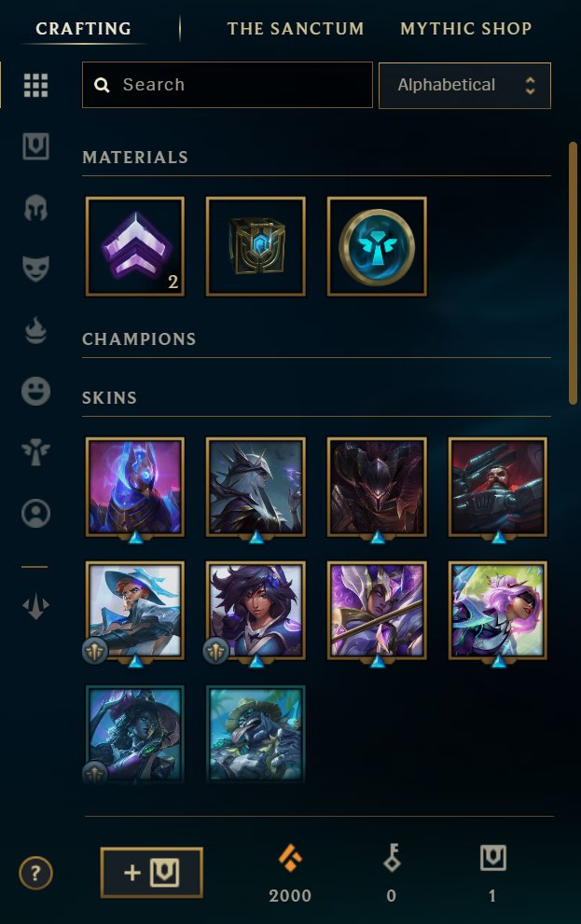The image size is (581, 924).
Task: Select the purple Mastery chevron material
Action: (x=135, y=246)
